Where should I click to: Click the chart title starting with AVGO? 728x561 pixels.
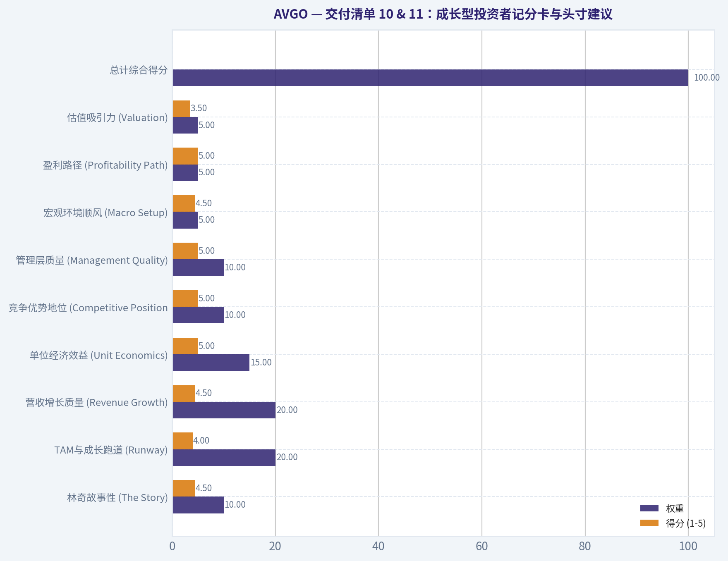443,14
